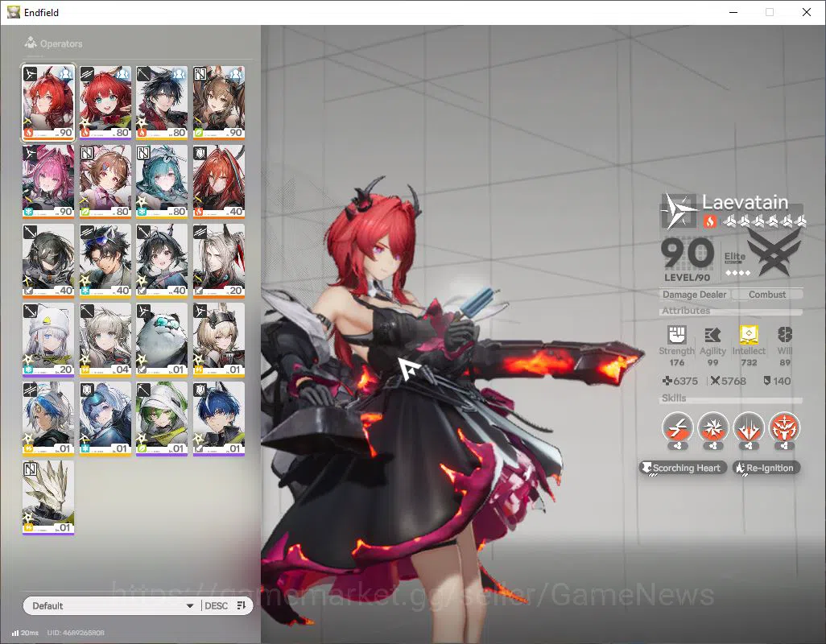Image resolution: width=826 pixels, height=644 pixels.
Task: Click the Strength fist icon
Action: [x=676, y=335]
